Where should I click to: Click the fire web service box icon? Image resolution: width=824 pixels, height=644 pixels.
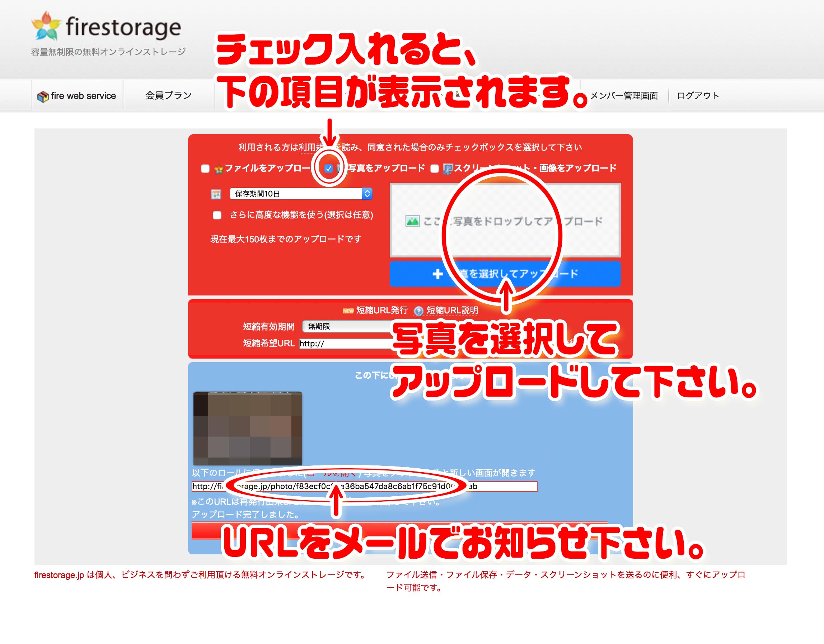tap(43, 96)
